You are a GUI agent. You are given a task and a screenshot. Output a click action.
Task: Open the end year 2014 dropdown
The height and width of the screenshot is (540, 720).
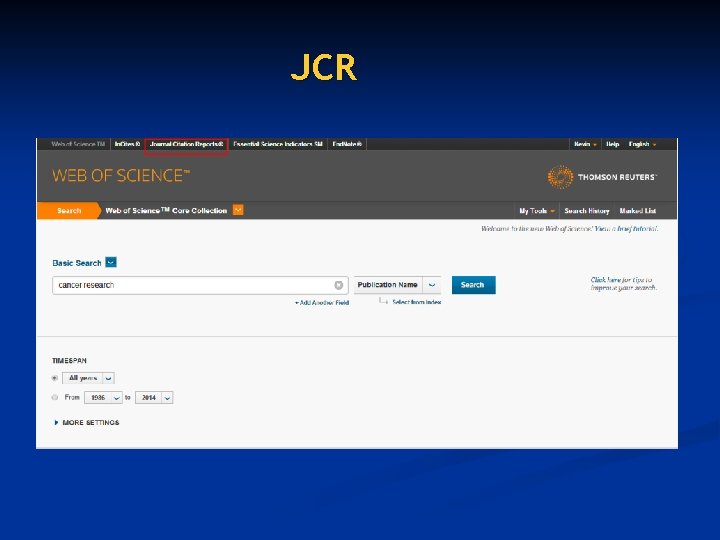154,398
